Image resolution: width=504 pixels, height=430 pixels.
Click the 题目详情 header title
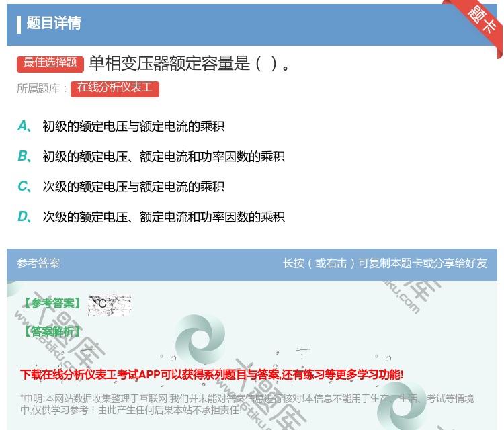pos(54,23)
